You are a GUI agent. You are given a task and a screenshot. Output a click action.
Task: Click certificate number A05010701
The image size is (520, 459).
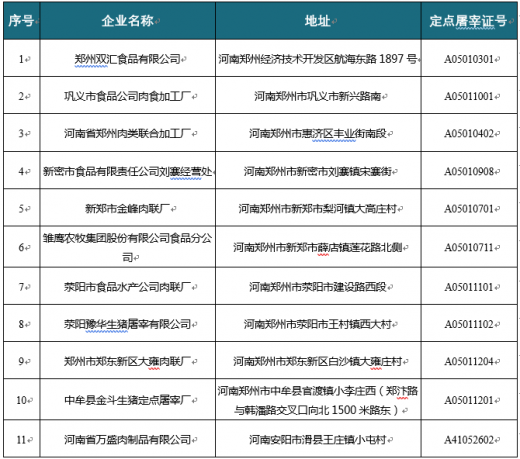coord(469,208)
